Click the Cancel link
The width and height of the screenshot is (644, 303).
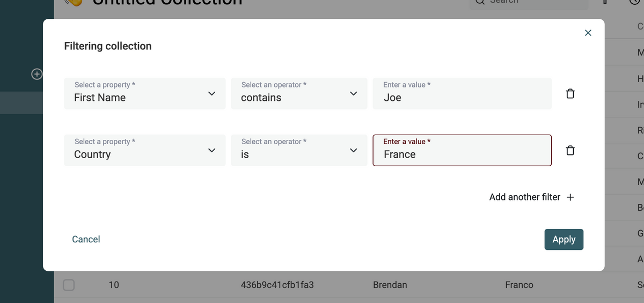86,239
